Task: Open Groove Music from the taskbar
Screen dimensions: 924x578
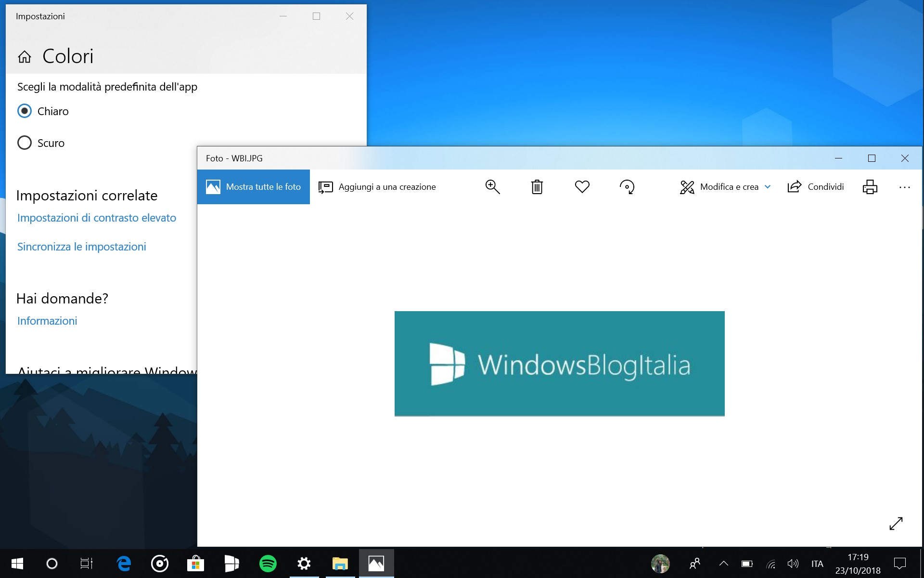Action: (x=160, y=564)
